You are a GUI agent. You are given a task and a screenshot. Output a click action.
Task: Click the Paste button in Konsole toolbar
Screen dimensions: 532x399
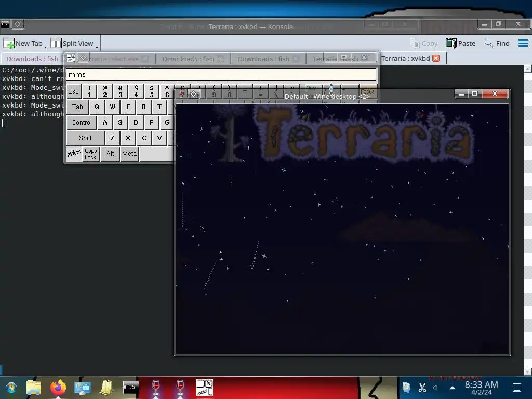(x=460, y=44)
